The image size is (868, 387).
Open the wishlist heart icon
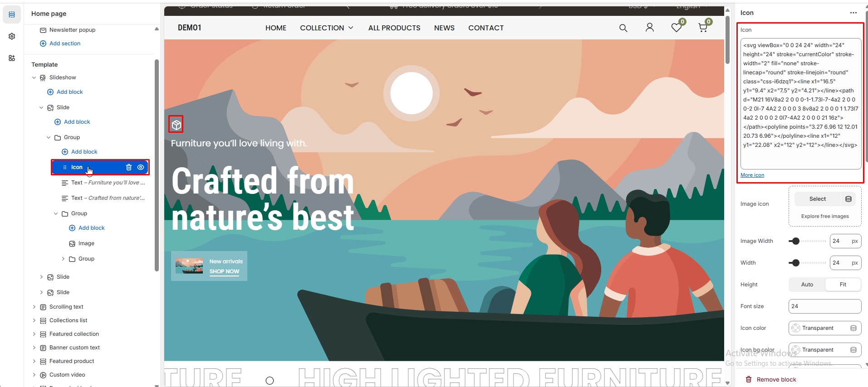[677, 28]
